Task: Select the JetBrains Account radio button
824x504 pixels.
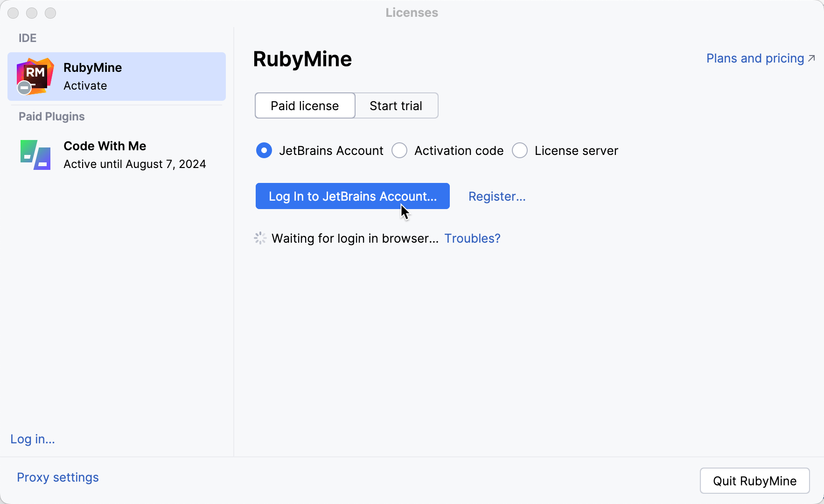Action: point(264,150)
